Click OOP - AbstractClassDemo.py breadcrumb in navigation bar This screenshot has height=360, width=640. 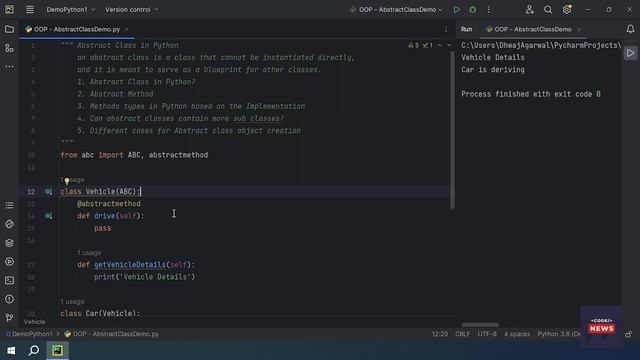point(112,334)
